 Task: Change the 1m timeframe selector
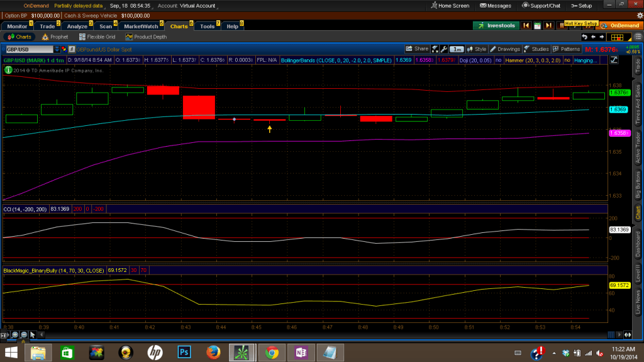[x=457, y=49]
